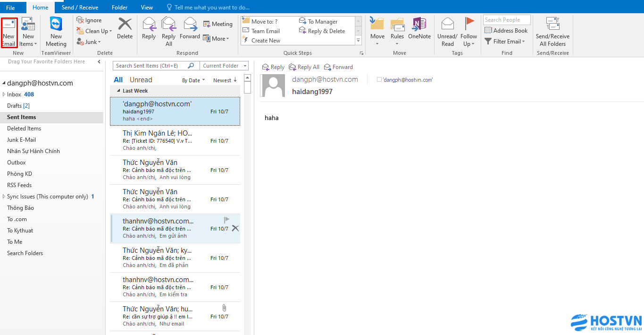Open the Address Book
The image size is (644, 335).
(x=506, y=31)
